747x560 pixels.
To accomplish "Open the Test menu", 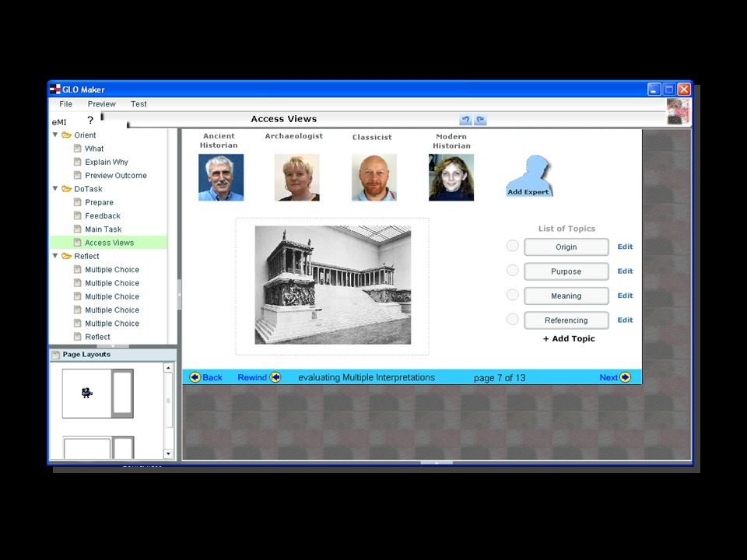I will pyautogui.click(x=139, y=103).
